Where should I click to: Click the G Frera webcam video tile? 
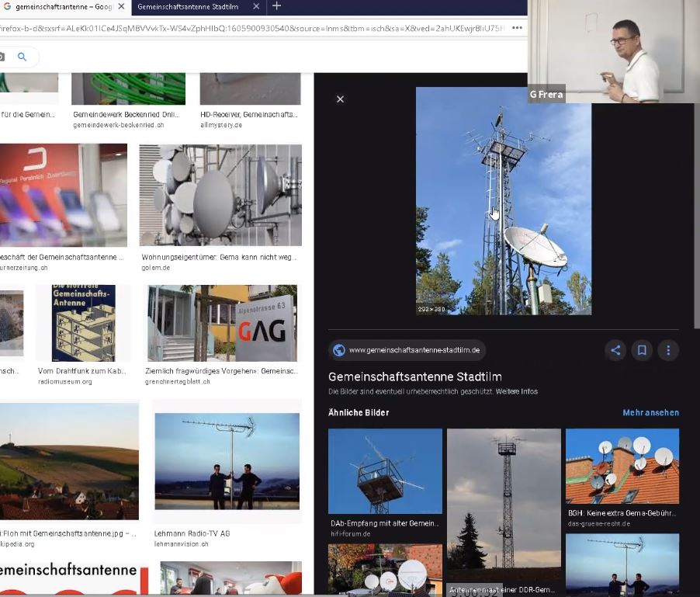coord(613,51)
